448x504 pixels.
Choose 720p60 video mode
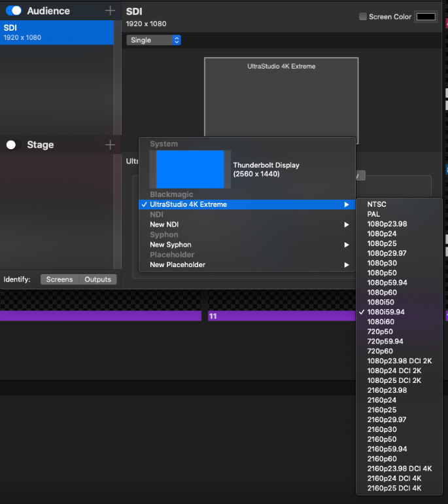point(379,351)
